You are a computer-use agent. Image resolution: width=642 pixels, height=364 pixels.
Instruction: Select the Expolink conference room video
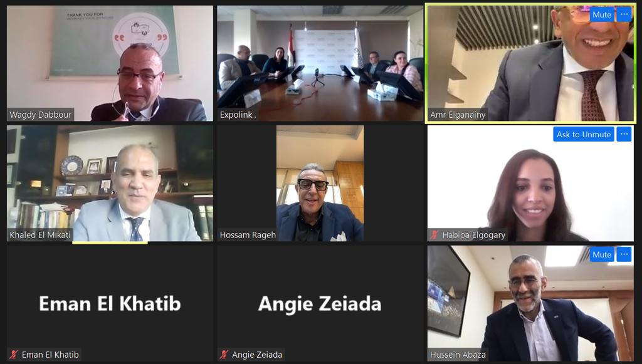[320, 63]
